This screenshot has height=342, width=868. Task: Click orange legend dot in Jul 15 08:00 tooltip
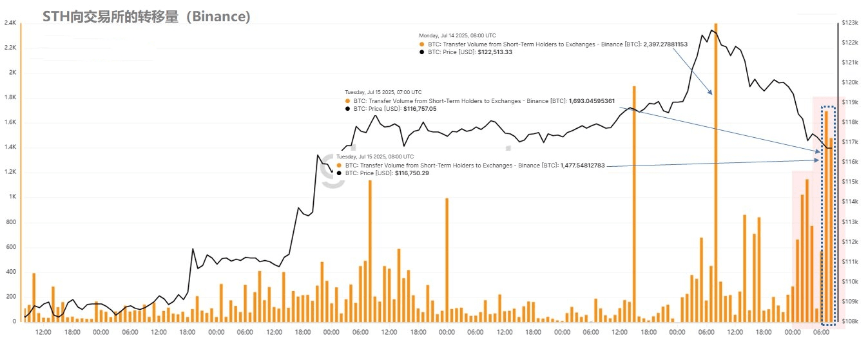(x=339, y=166)
